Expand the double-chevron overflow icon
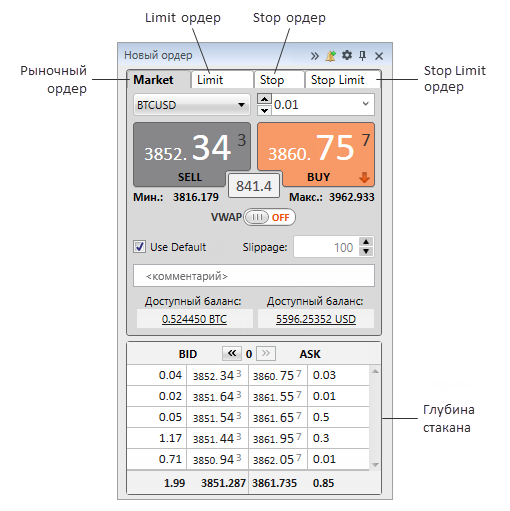 pos(315,56)
